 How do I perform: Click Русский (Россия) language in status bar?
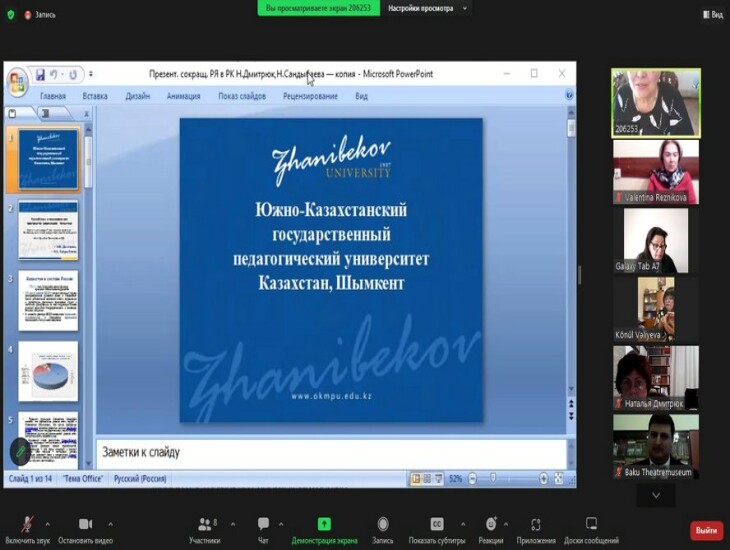[x=140, y=479]
